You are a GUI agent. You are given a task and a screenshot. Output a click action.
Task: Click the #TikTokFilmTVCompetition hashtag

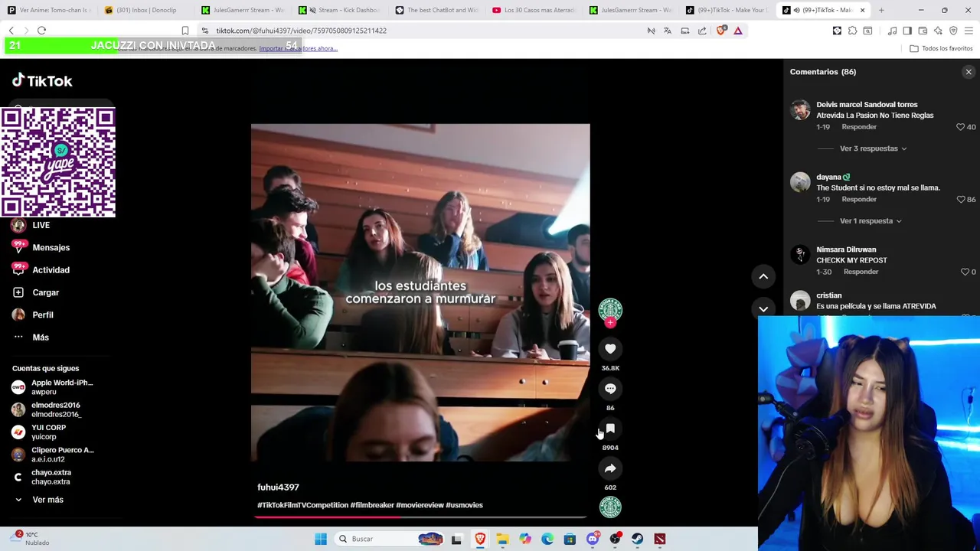(x=302, y=505)
